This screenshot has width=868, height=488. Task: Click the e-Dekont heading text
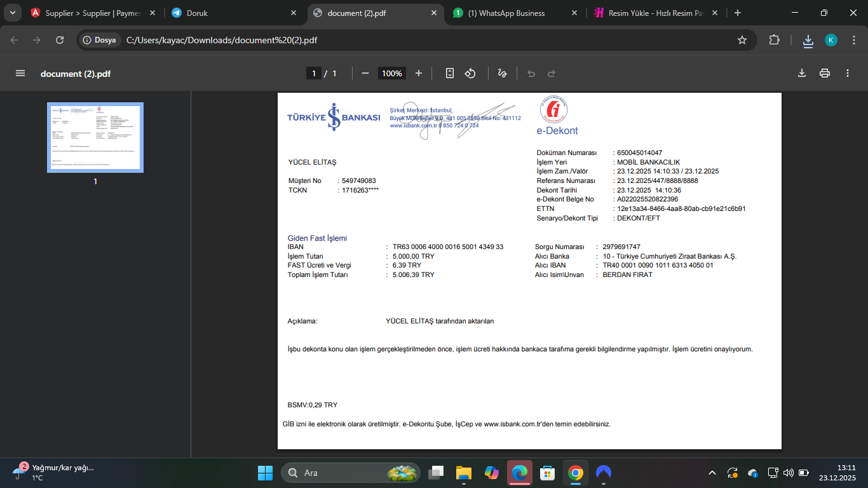[x=557, y=131]
